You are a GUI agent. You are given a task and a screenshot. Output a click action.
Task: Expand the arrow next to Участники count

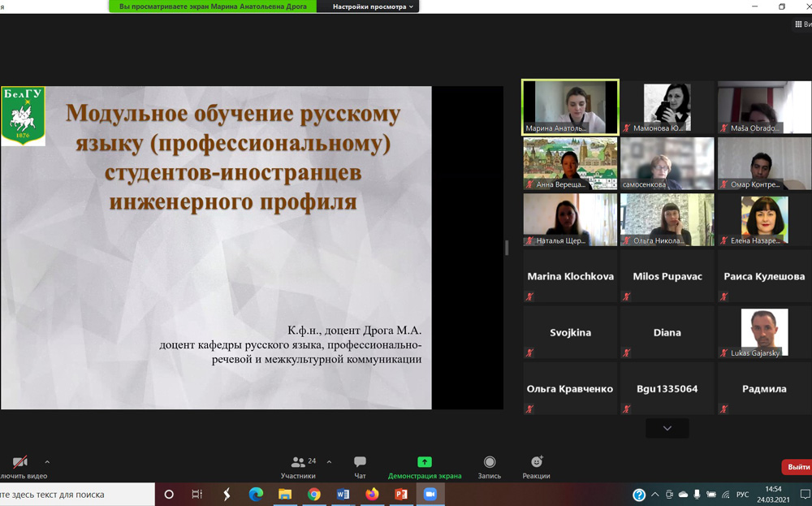coord(329,461)
